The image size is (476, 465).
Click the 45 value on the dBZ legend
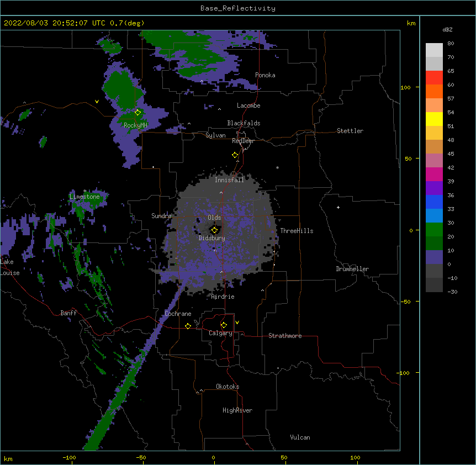451,154
